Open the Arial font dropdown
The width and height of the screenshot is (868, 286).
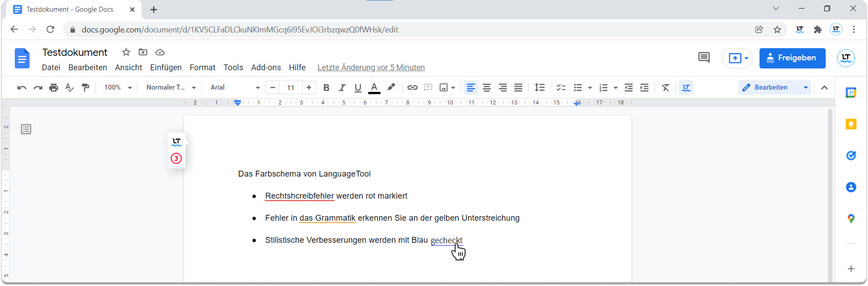click(x=235, y=87)
